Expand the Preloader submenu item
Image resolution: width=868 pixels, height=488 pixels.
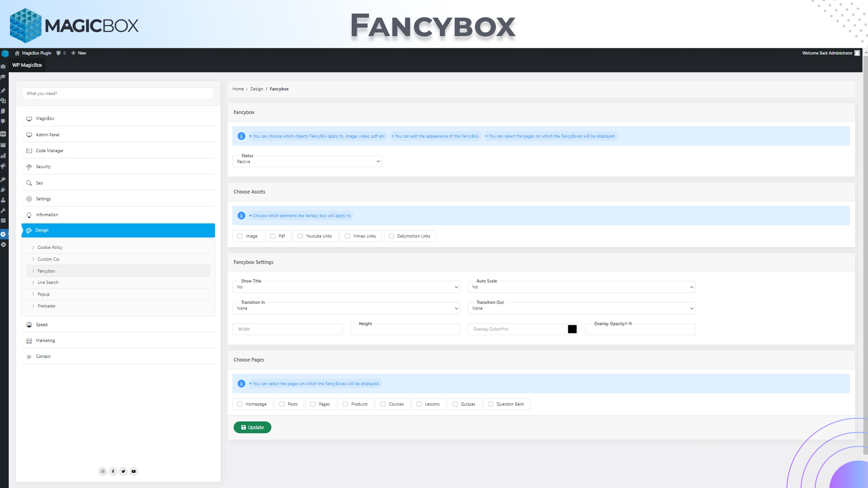pyautogui.click(x=118, y=306)
